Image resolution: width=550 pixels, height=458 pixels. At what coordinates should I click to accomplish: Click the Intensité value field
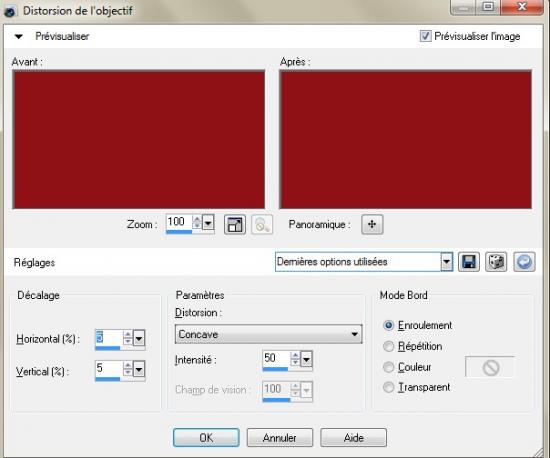point(276,358)
